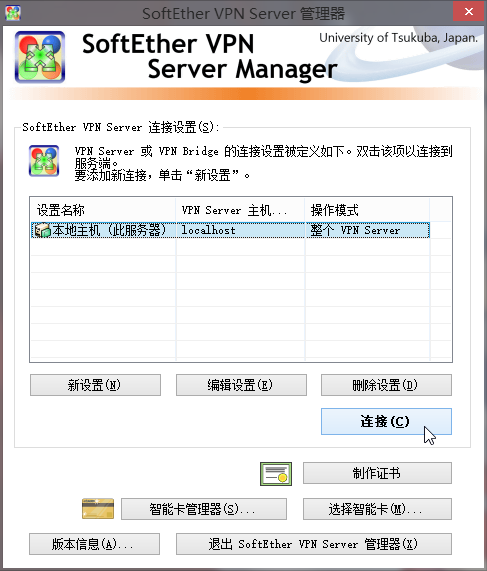This screenshot has width=487, height=571.
Task: Click the 操作模式 column header
Action: [367, 210]
